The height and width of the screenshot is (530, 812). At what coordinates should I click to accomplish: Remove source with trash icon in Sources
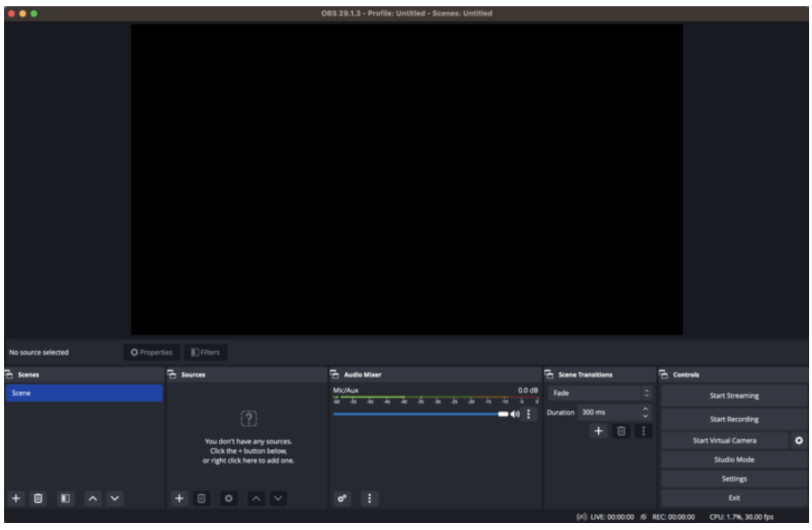pos(201,498)
